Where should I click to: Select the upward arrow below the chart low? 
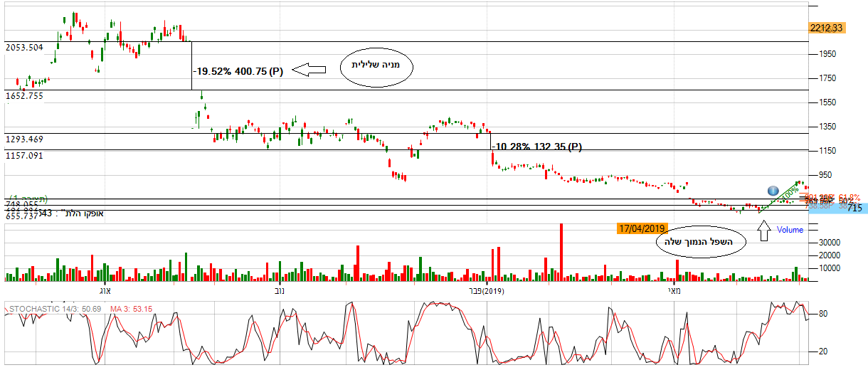tap(765, 231)
